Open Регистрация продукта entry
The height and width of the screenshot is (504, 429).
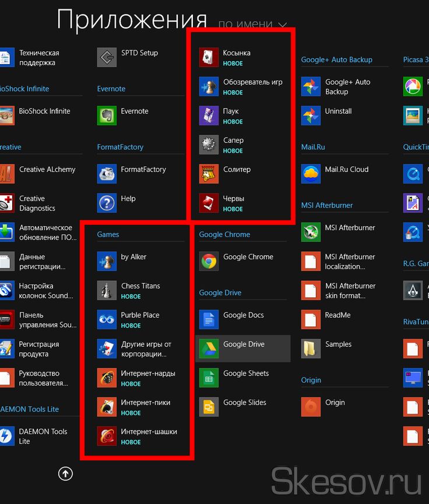(x=30, y=349)
